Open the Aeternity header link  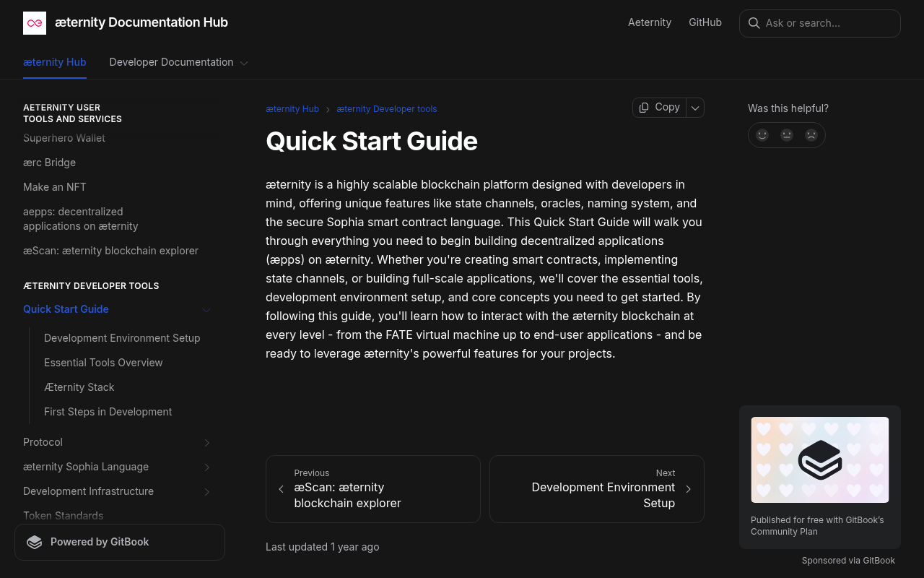click(650, 22)
